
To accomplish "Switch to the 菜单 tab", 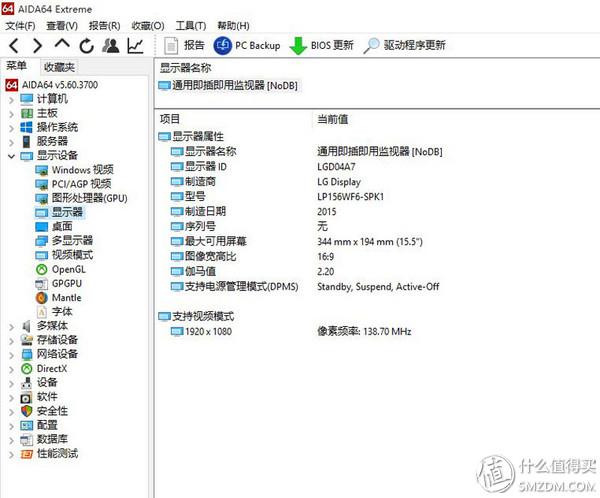I will (x=16, y=66).
